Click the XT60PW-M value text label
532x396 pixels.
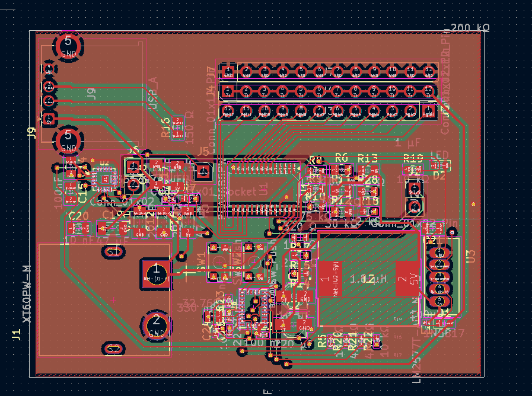26,293
